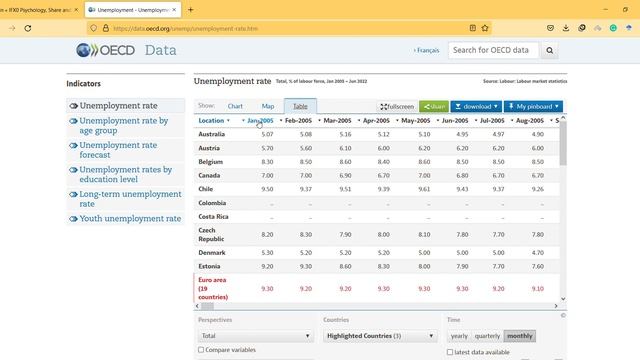Open the browser downloads icon
The height and width of the screenshot is (360, 640).
(x=566, y=28)
